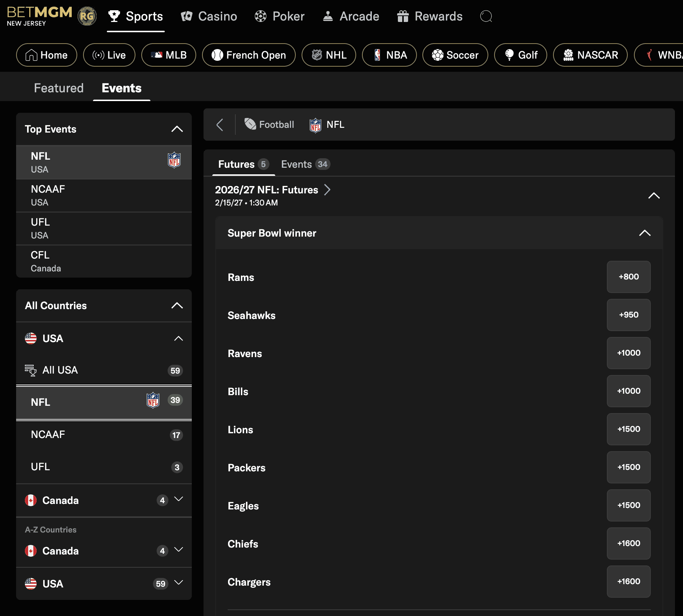This screenshot has width=683, height=616.
Task: Click the NHL shield icon
Action: (x=317, y=55)
